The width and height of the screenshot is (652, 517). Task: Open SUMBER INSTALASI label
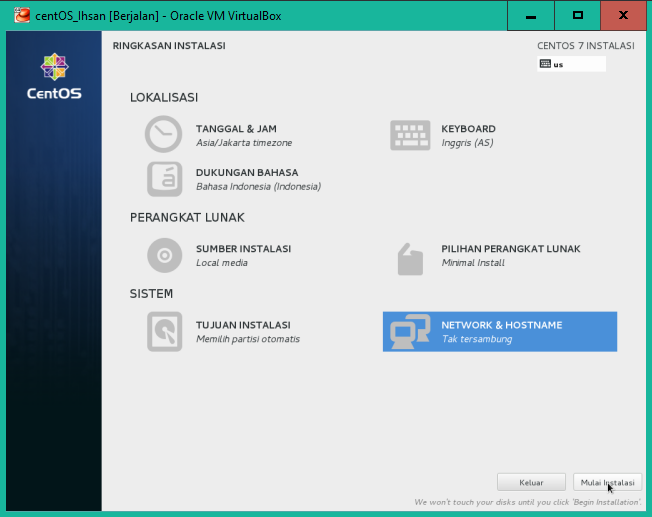(x=243, y=249)
